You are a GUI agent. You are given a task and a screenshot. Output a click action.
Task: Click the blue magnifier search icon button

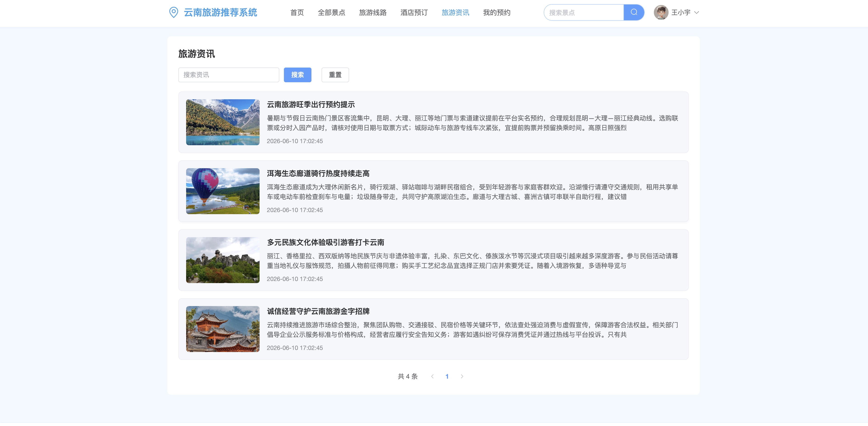(634, 12)
